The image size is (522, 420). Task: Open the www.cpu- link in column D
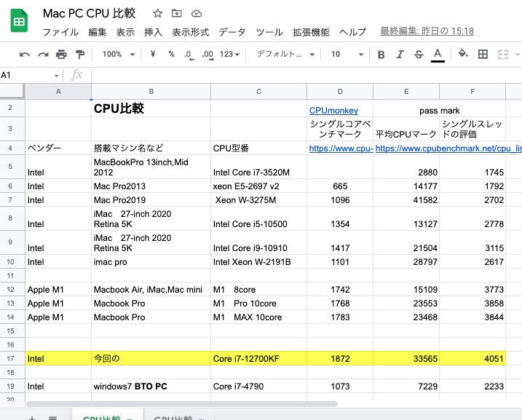[x=341, y=148]
